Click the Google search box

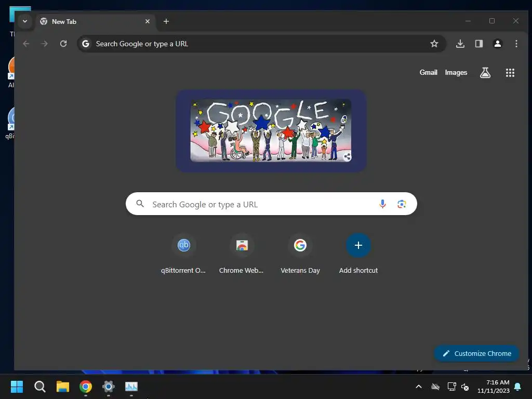pos(271,204)
